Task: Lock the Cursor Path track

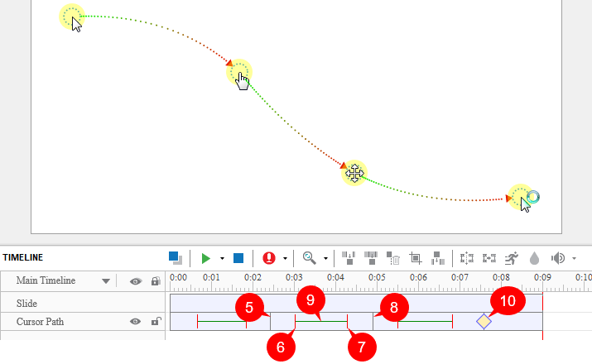Action: [156, 321]
